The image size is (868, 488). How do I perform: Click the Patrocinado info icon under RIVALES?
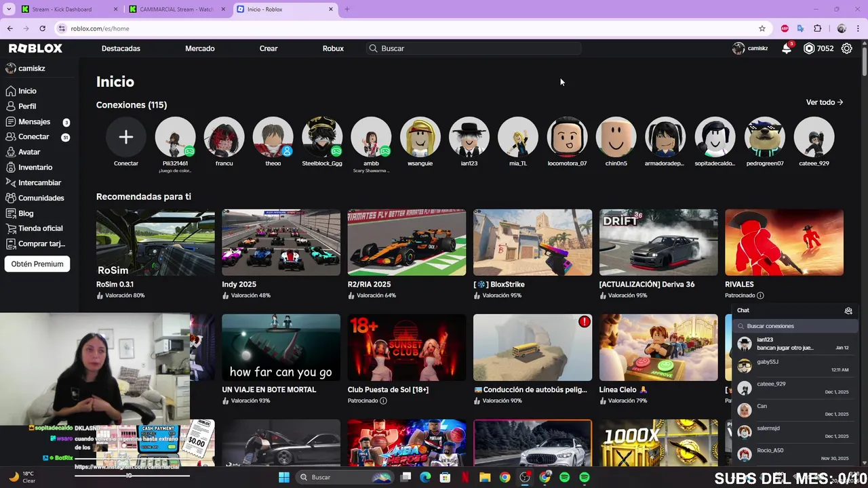point(760,296)
